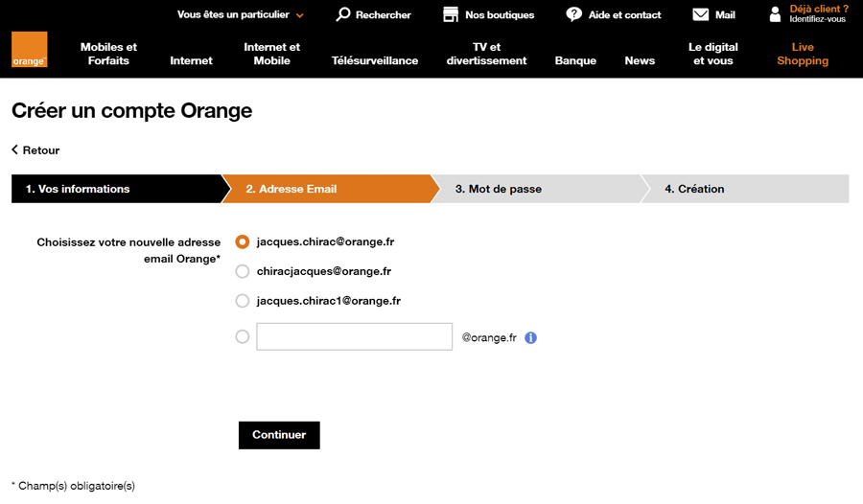Viewport: 863px width, 504px height.
Task: Click the Orange logo
Action: tap(29, 50)
